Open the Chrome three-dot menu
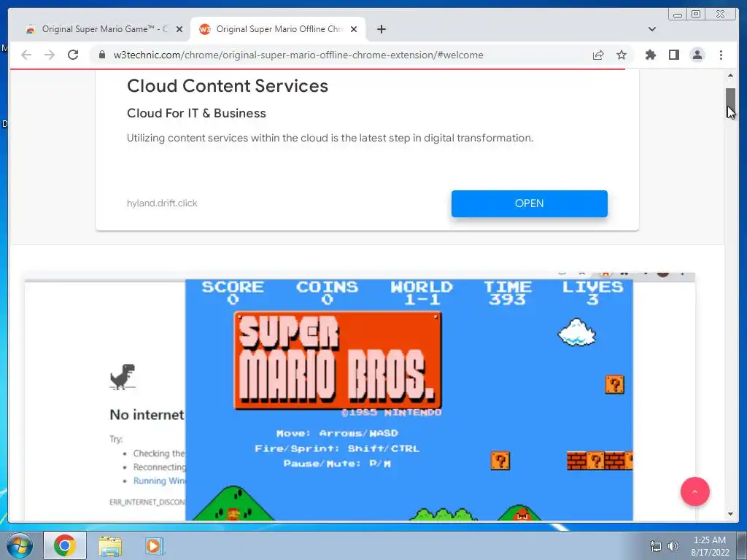 pyautogui.click(x=721, y=55)
